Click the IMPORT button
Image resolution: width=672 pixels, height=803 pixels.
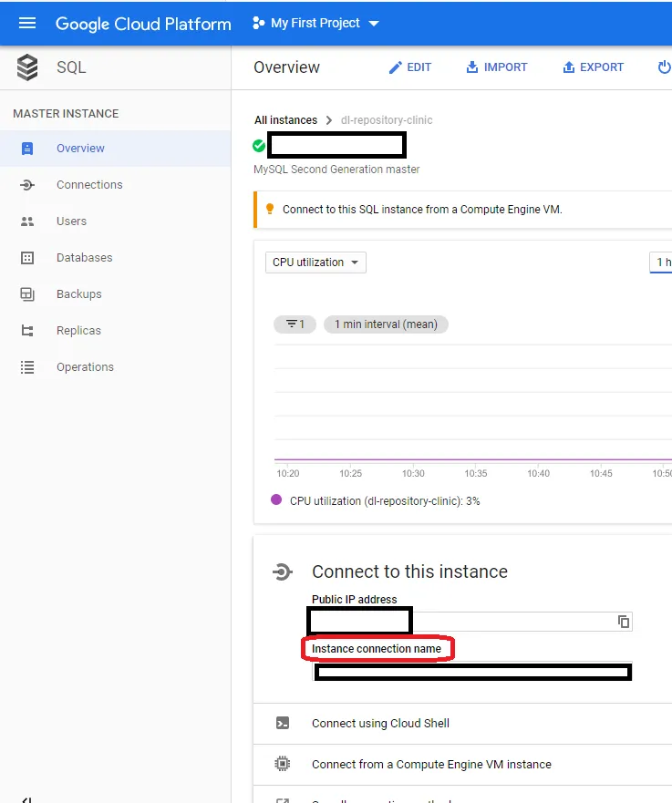click(496, 67)
